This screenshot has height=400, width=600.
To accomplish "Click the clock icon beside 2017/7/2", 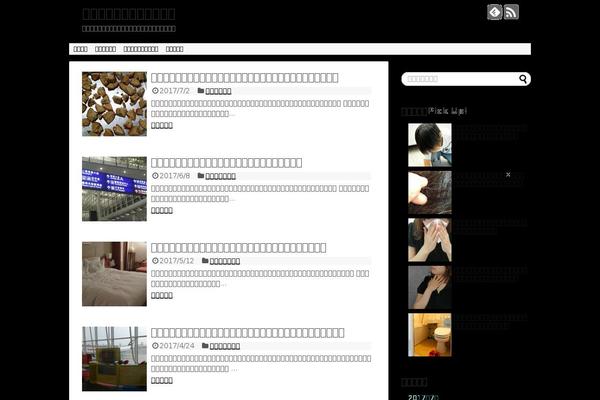I will click(155, 91).
